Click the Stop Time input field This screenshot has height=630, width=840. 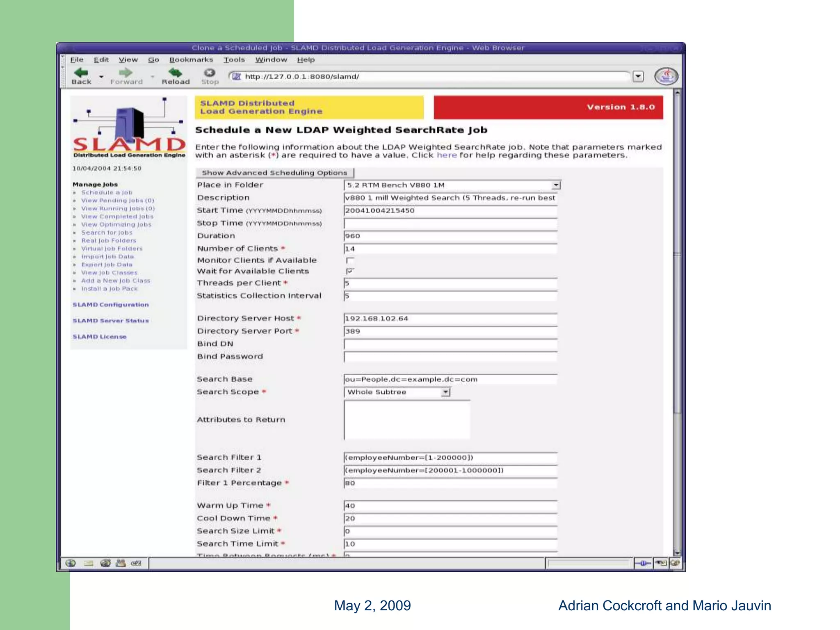tap(450, 224)
